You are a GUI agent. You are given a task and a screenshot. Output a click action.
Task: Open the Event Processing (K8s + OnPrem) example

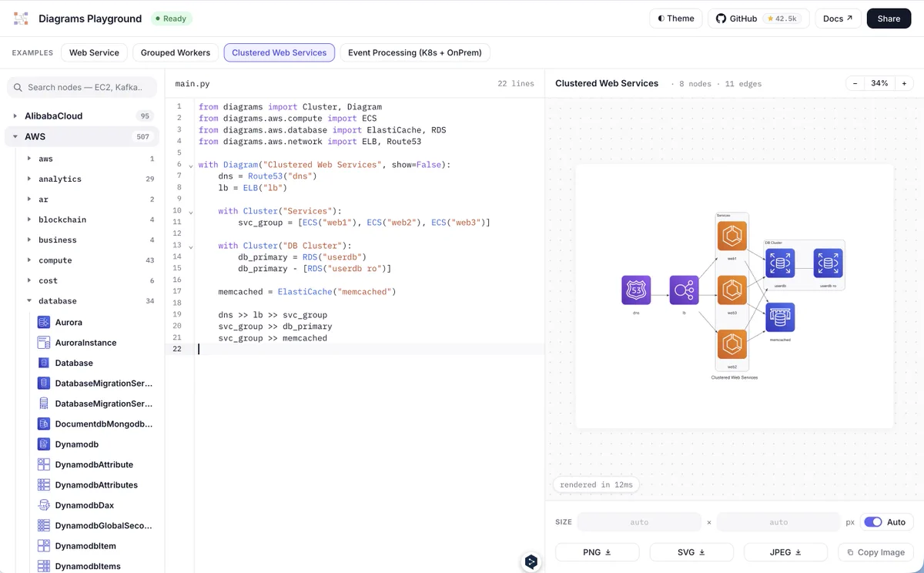415,52
